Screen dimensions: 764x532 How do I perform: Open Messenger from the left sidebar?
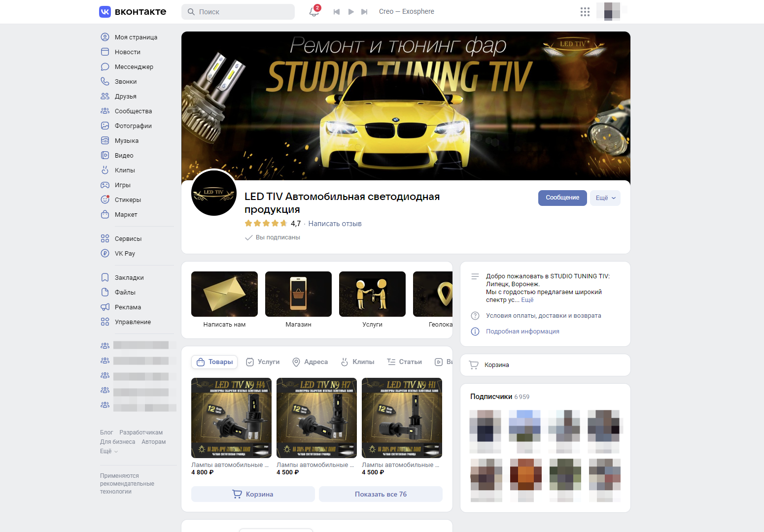(134, 67)
